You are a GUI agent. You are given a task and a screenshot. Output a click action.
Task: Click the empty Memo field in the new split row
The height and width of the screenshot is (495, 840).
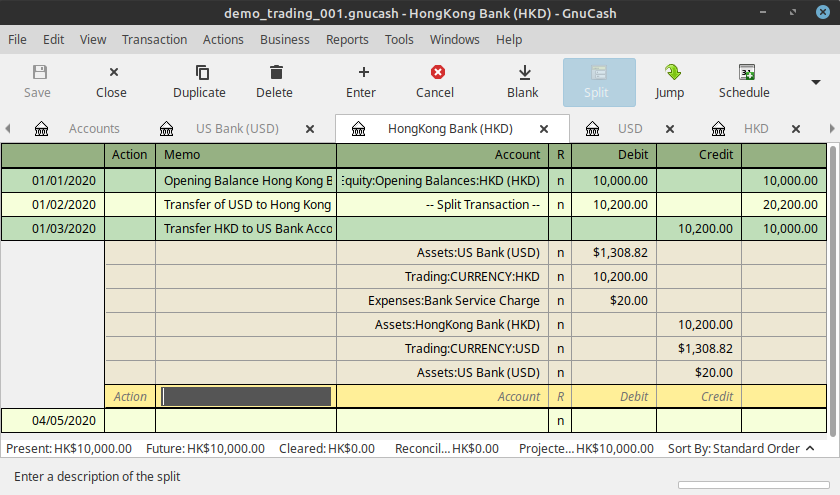(x=246, y=396)
